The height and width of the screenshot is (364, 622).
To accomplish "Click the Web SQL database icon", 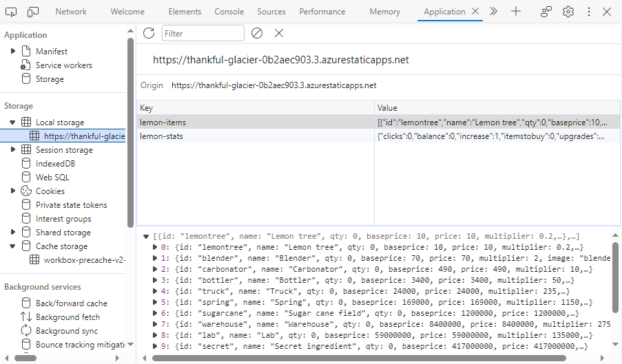I will click(26, 177).
